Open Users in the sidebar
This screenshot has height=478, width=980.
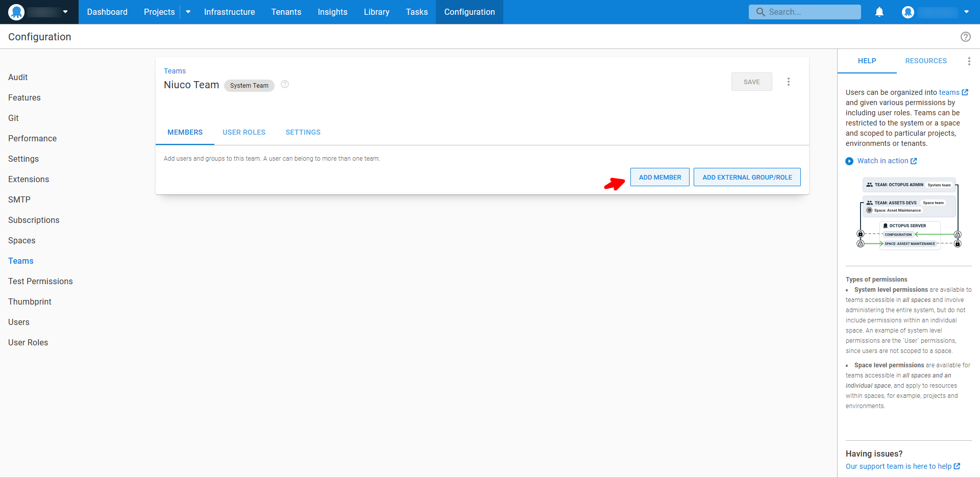coord(19,322)
